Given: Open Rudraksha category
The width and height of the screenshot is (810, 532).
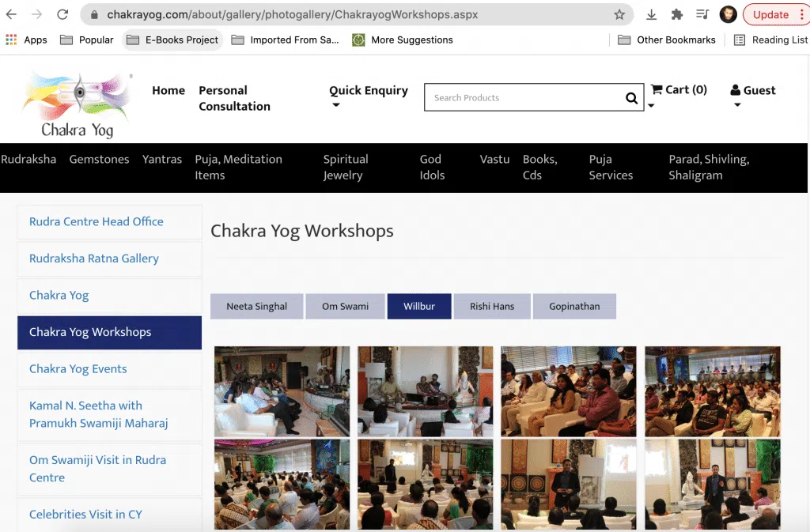Looking at the screenshot, I should [x=28, y=159].
